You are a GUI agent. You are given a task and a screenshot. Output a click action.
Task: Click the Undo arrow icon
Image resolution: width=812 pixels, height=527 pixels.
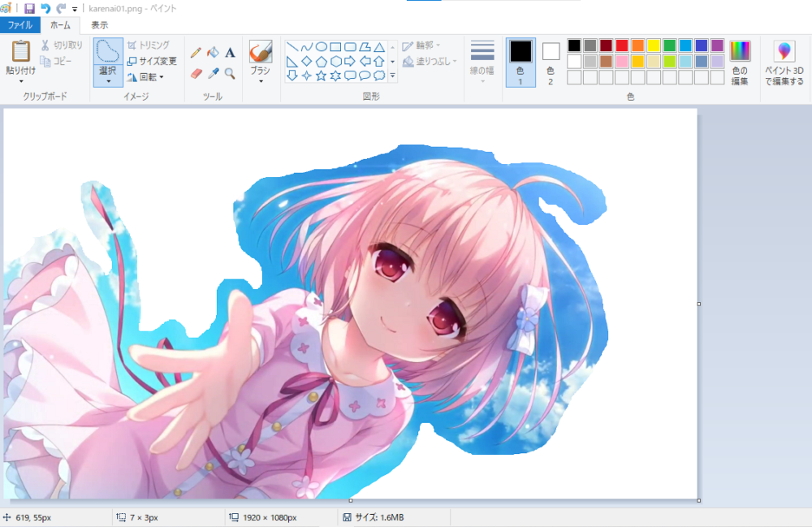(x=45, y=8)
